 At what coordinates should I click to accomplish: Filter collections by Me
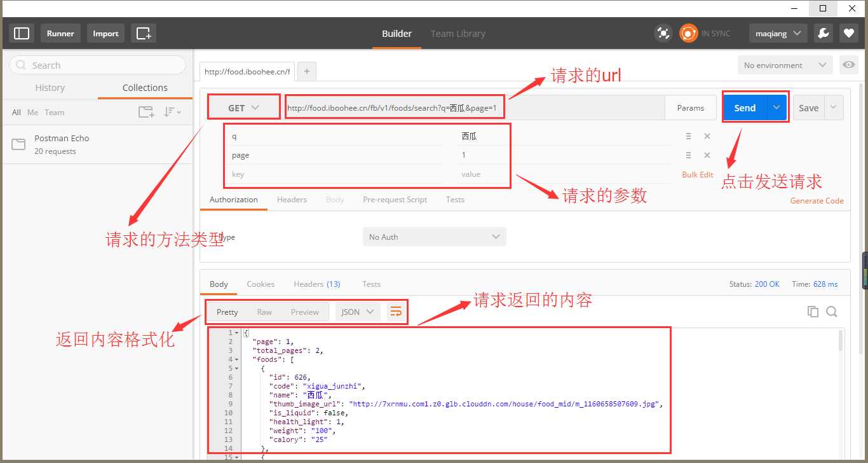[x=32, y=112]
